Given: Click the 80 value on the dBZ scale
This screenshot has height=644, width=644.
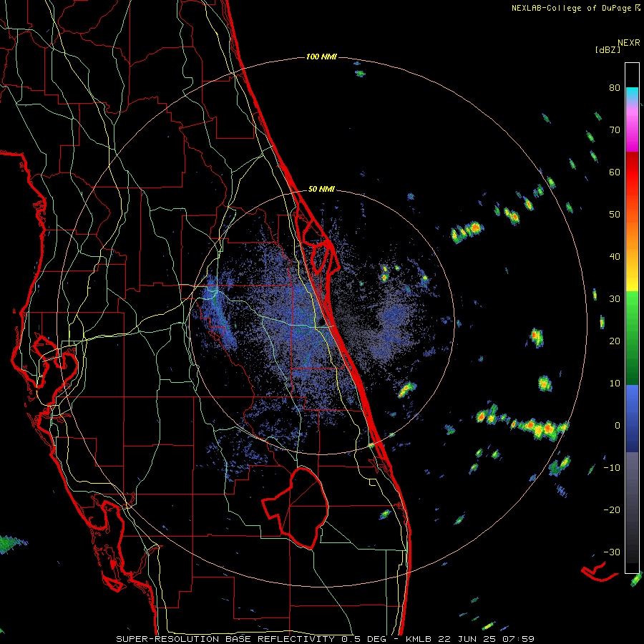Looking at the screenshot, I should point(615,88).
